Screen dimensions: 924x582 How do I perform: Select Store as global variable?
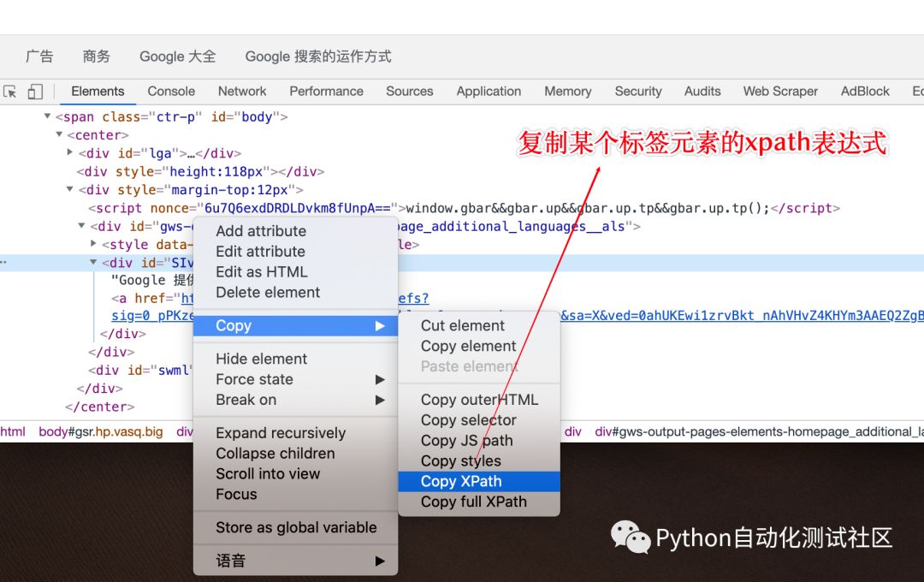pos(295,527)
